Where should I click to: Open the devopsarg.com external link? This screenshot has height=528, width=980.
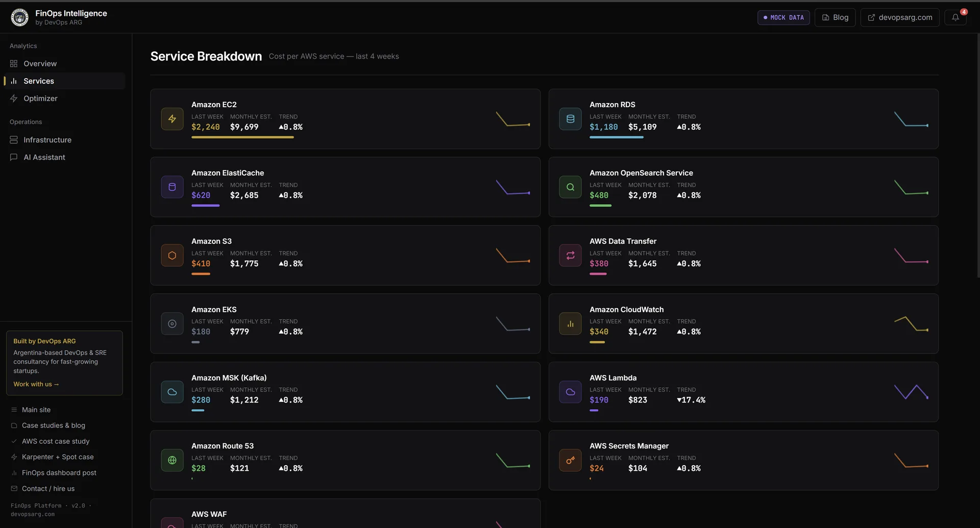pyautogui.click(x=900, y=17)
